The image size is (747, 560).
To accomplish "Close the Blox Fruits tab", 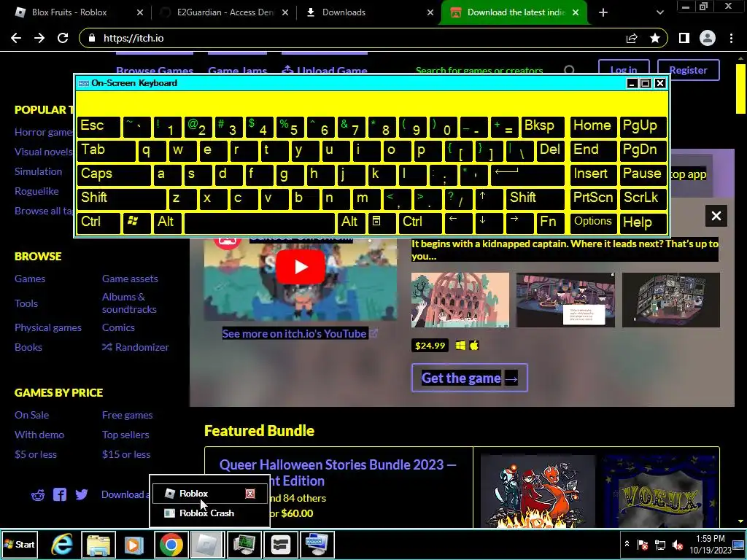I will 140,12.
